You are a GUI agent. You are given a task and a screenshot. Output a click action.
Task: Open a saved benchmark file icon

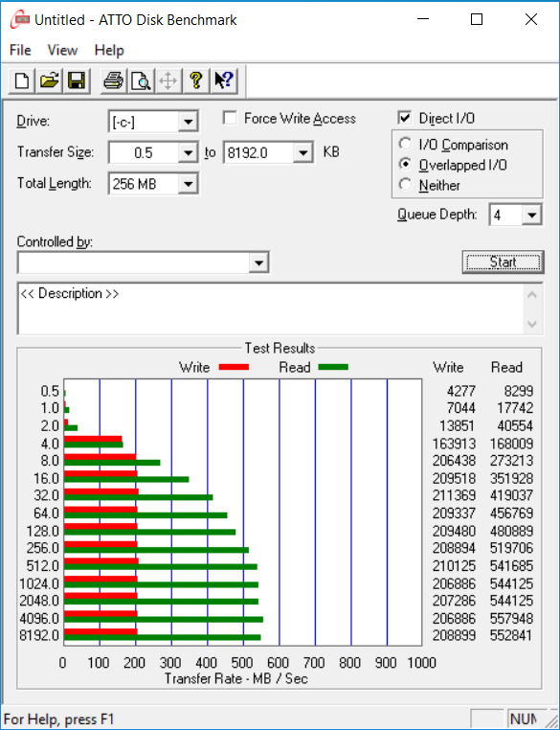click(50, 81)
